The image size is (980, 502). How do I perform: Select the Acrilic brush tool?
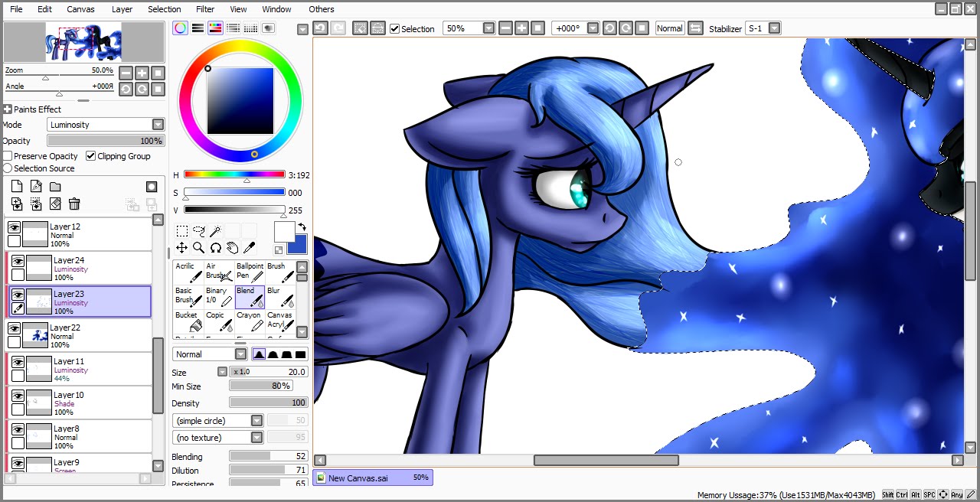[x=188, y=272]
